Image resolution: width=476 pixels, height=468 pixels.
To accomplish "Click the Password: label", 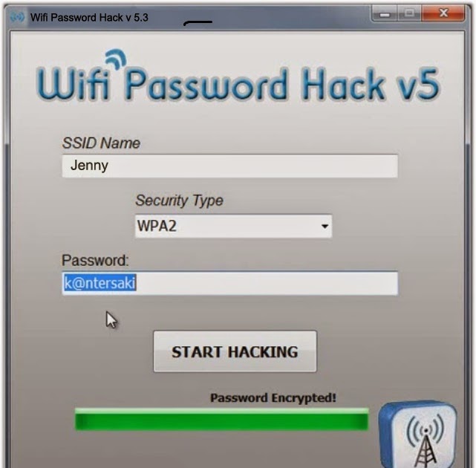I will coord(95,260).
